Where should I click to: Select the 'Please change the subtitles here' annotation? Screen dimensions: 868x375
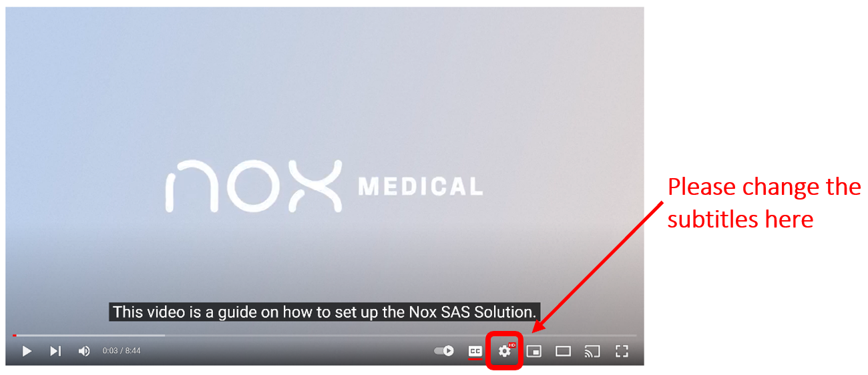pos(765,202)
